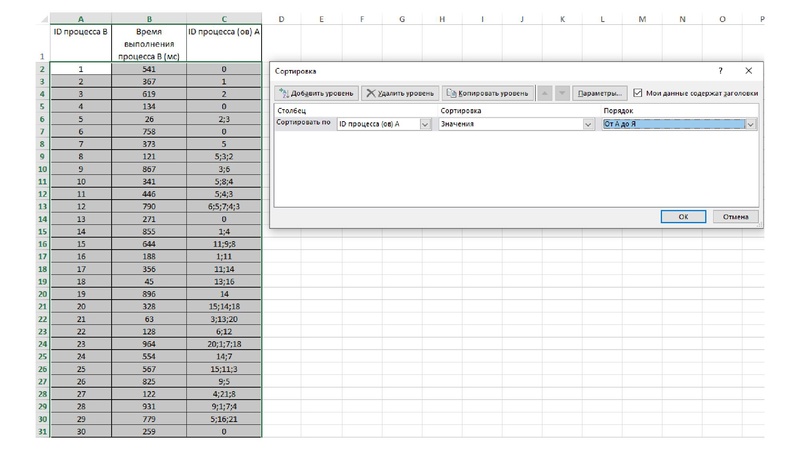This screenshot has width=800, height=450.
Task: Select column D header
Action: (x=281, y=19)
